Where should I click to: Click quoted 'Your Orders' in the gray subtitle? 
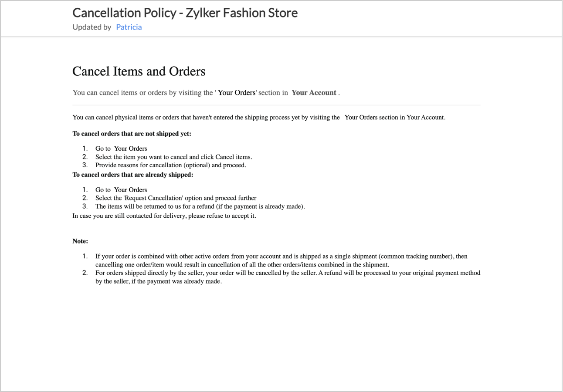click(237, 92)
